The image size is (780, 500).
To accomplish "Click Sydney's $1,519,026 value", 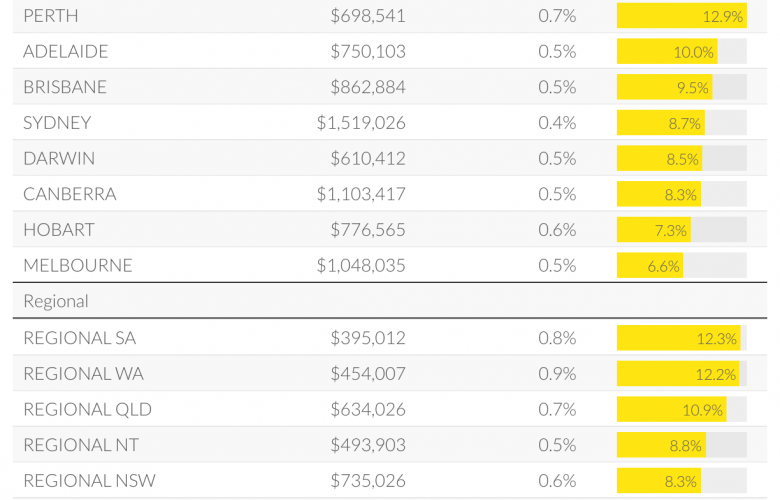I will pos(361,122).
